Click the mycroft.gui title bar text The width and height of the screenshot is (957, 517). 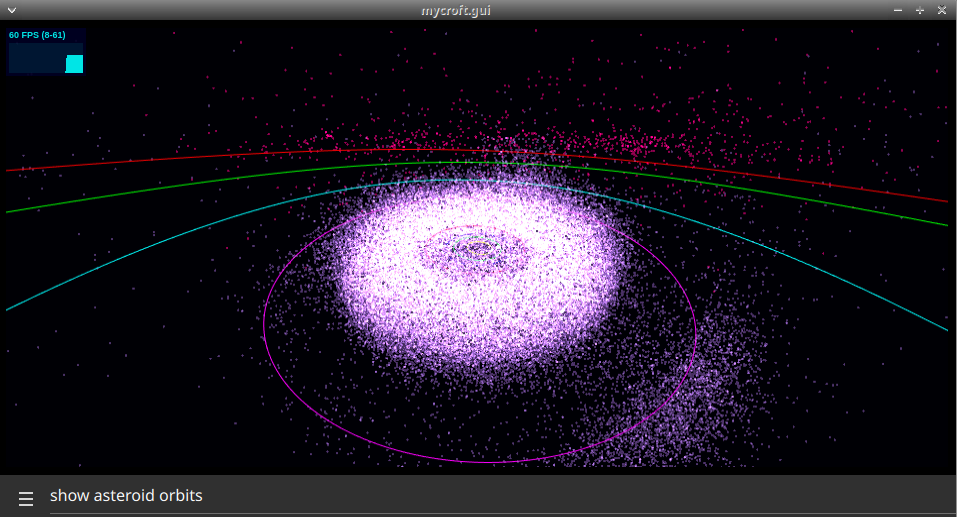click(x=456, y=10)
